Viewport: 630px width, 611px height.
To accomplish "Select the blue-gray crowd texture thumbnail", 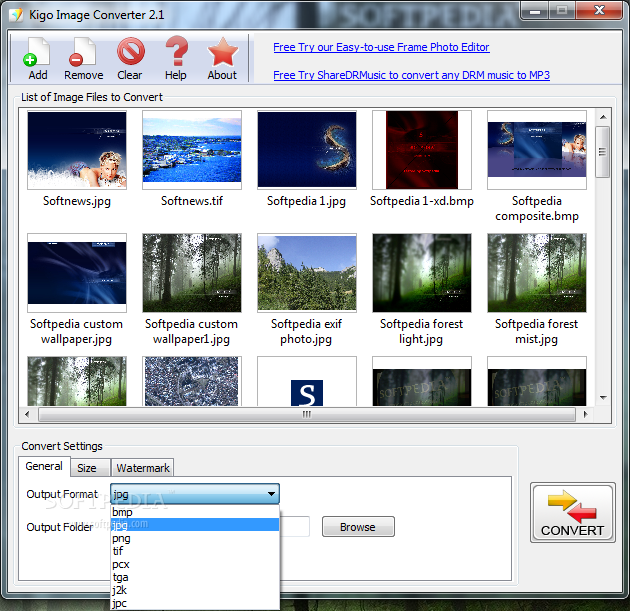I will tap(192, 381).
